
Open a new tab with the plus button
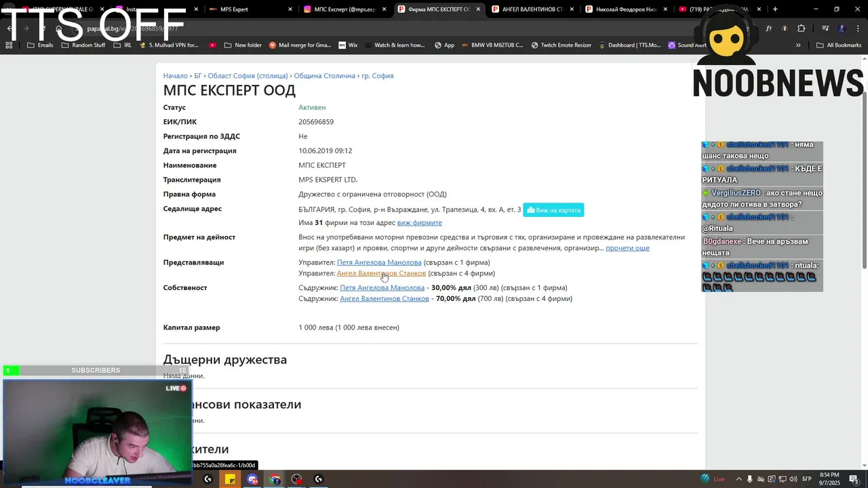(x=775, y=9)
